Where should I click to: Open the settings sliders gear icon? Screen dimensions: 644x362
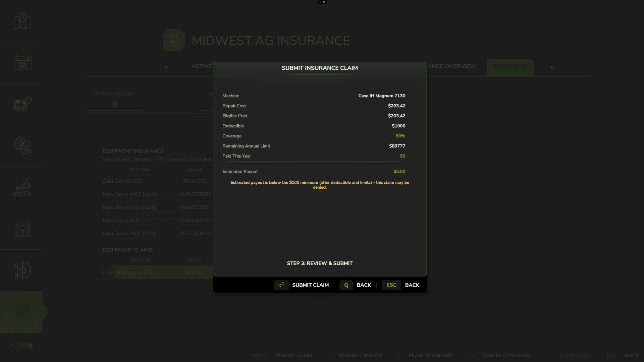click(22, 270)
